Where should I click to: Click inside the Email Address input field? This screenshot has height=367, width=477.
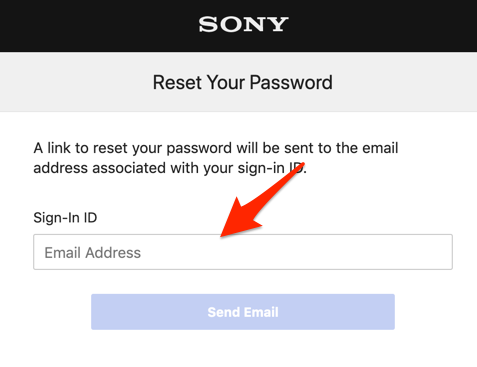tap(243, 252)
